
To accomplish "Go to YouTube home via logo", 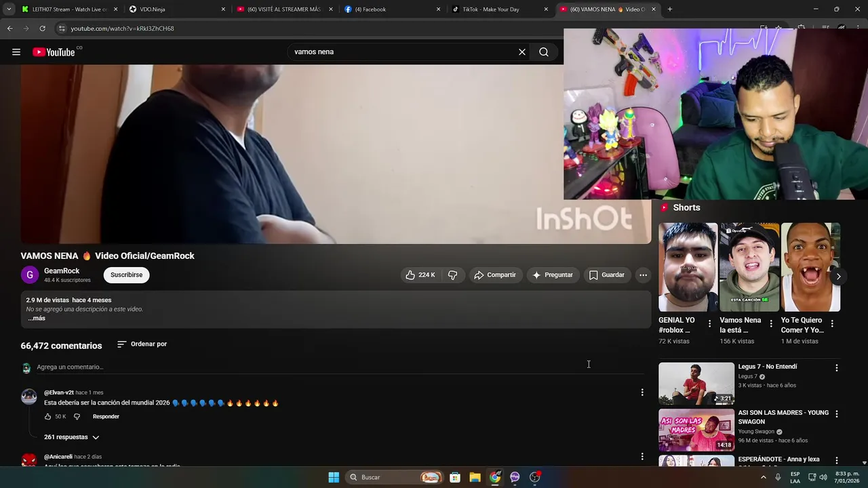I will tap(54, 52).
